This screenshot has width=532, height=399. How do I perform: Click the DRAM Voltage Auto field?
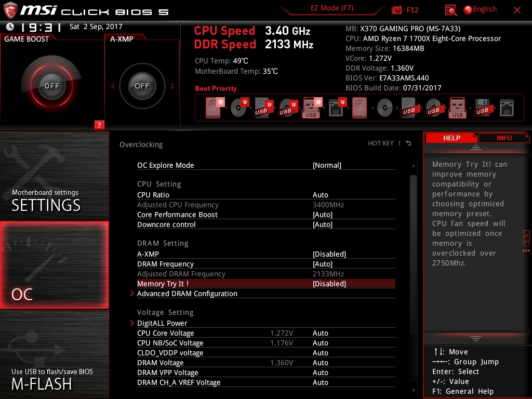pyautogui.click(x=320, y=362)
